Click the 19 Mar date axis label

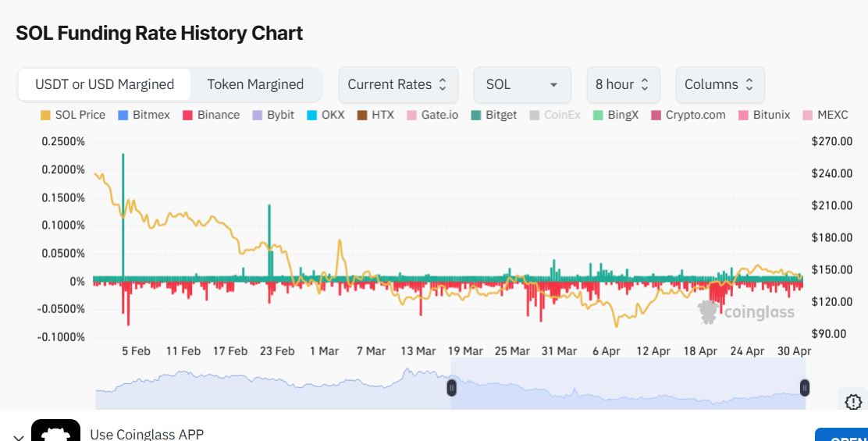(465, 350)
